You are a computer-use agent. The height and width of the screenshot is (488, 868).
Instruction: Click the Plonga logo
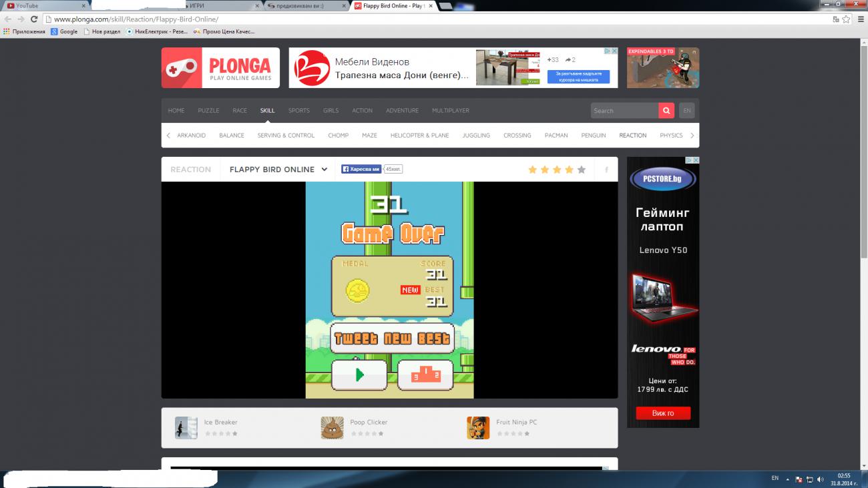click(x=220, y=67)
